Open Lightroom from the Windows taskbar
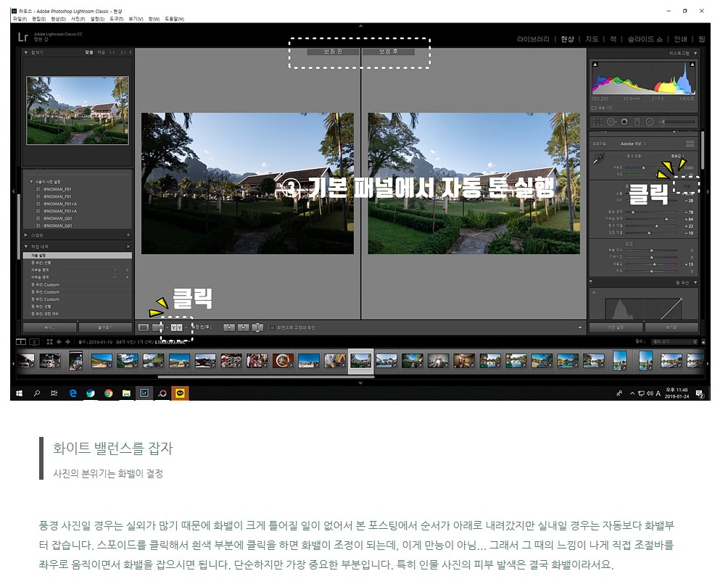Screen dimensions: 728x584 point(144,393)
